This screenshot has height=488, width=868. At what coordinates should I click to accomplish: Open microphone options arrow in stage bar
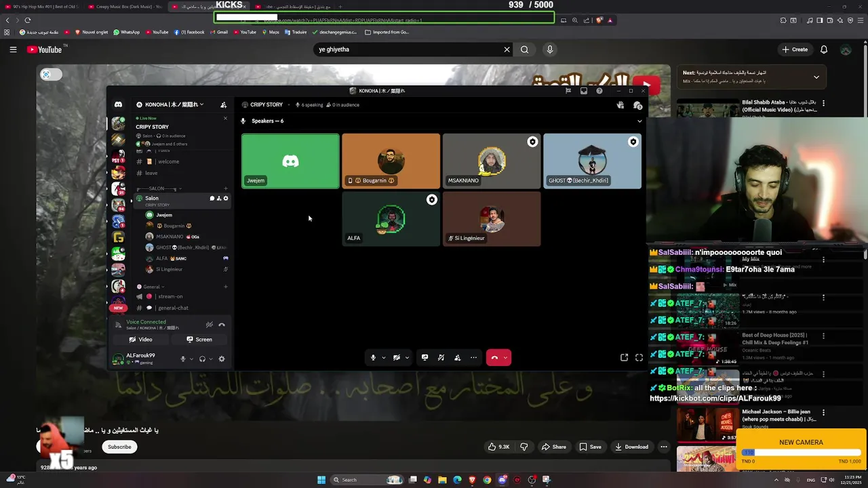pyautogui.click(x=383, y=357)
